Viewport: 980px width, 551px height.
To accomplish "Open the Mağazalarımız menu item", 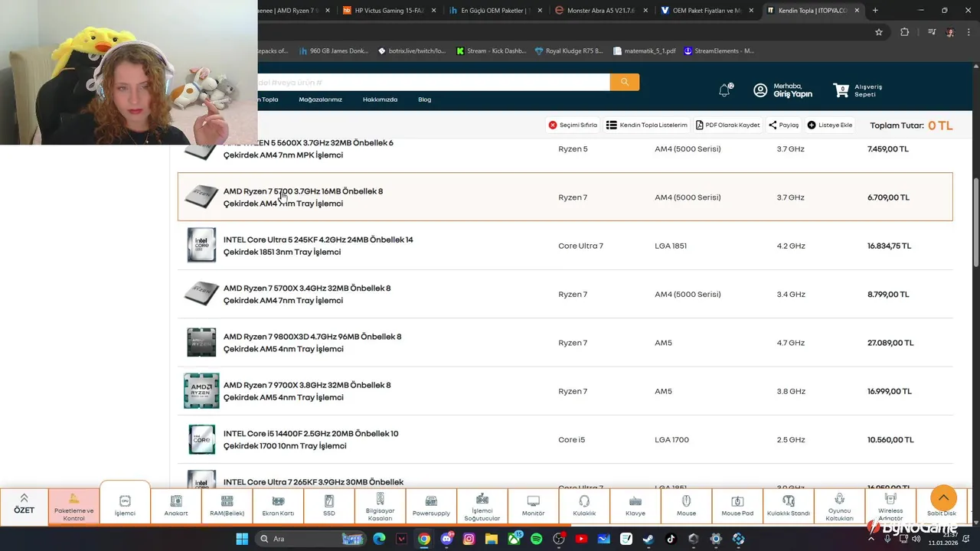I will (x=320, y=99).
